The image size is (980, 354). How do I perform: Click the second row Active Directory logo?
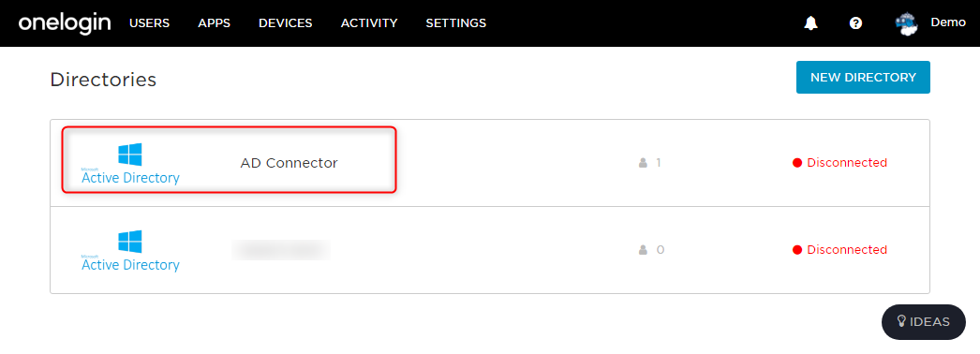pyautogui.click(x=130, y=250)
